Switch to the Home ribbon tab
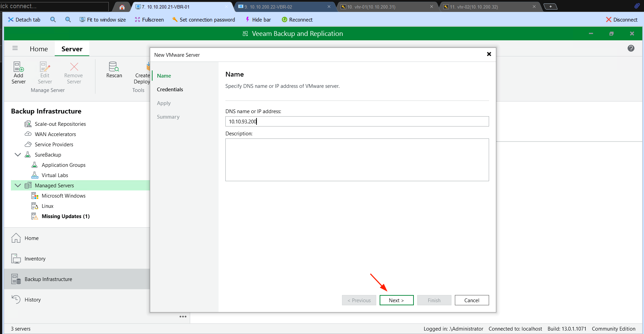Image resolution: width=644 pixels, height=334 pixels. pyautogui.click(x=39, y=49)
